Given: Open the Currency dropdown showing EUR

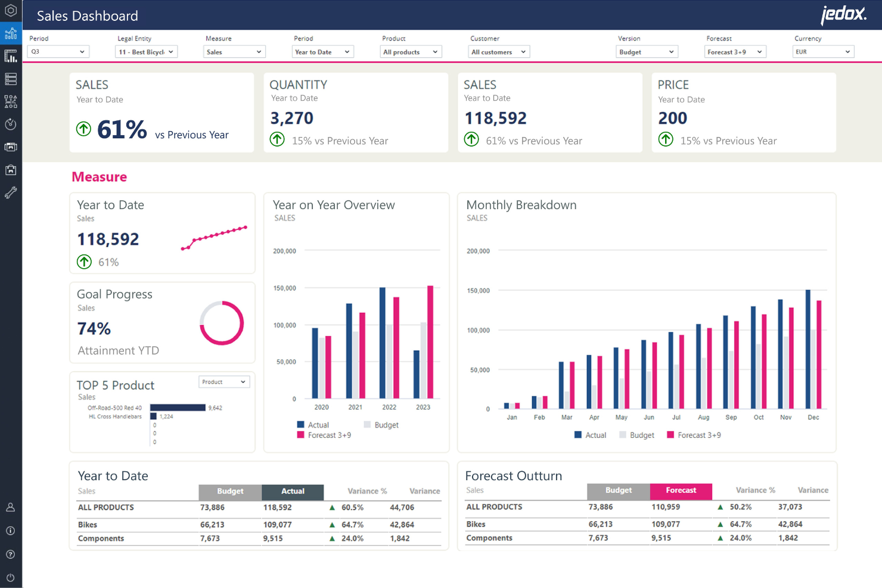Looking at the screenshot, I should click(x=824, y=52).
